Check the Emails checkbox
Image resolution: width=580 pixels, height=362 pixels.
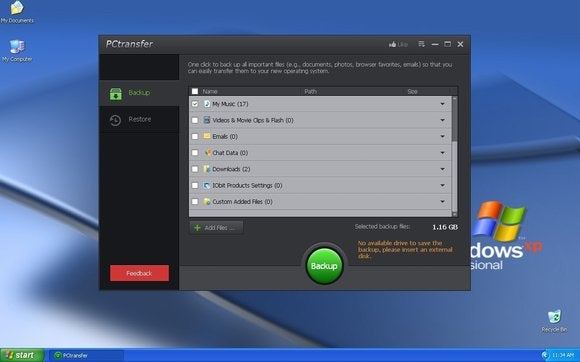[x=195, y=136]
